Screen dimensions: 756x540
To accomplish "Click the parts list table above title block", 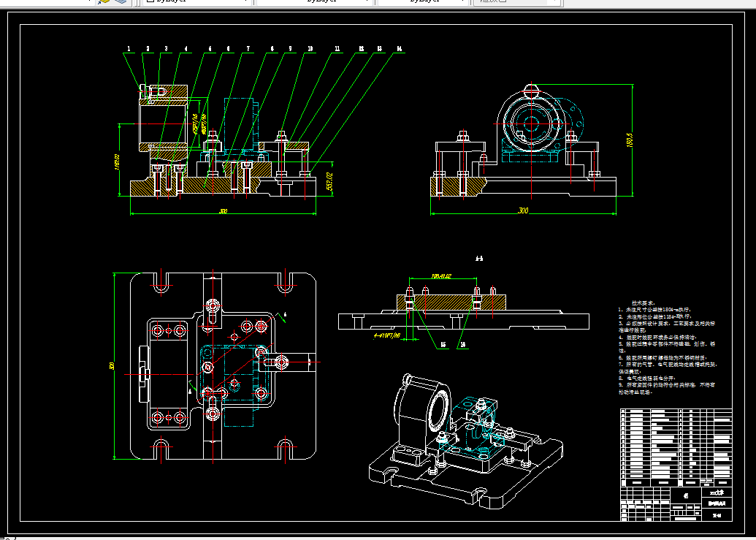I will [676, 448].
